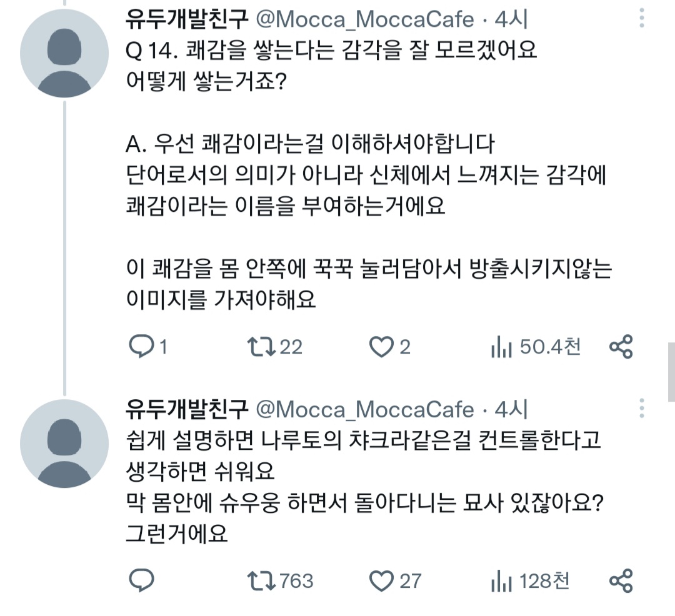Viewport: 675px width, 616px height.
Task: Reply to the Q 14 tweet
Action: point(141,347)
